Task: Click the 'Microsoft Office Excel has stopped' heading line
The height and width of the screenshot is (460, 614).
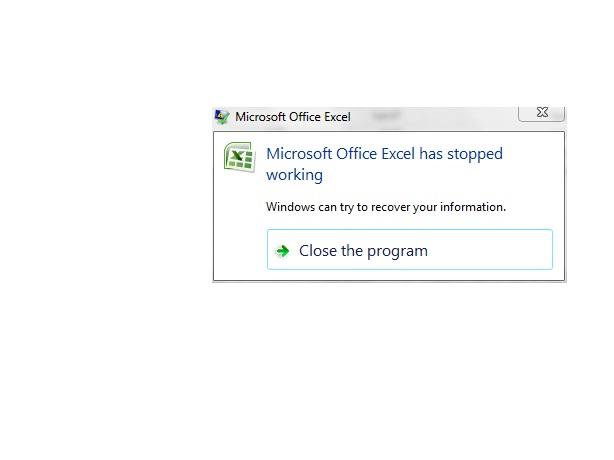Action: point(384,154)
